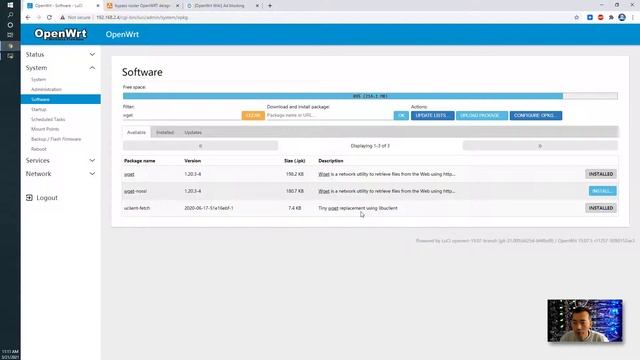Click the browser forward arrow

(39, 18)
